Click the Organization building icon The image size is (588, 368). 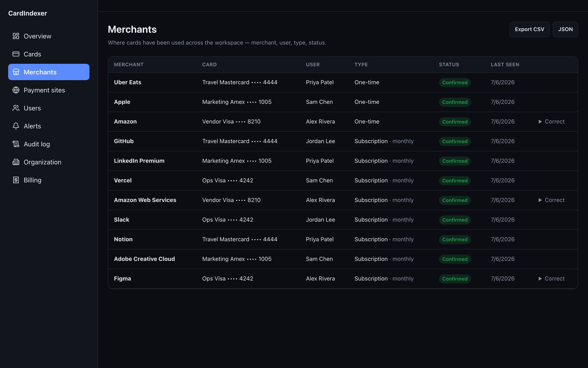click(x=16, y=162)
